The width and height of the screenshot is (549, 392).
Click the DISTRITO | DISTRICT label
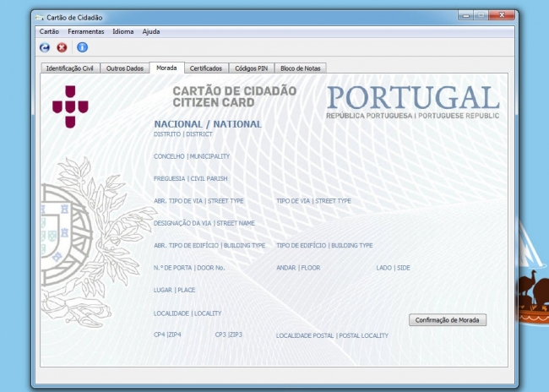click(183, 134)
